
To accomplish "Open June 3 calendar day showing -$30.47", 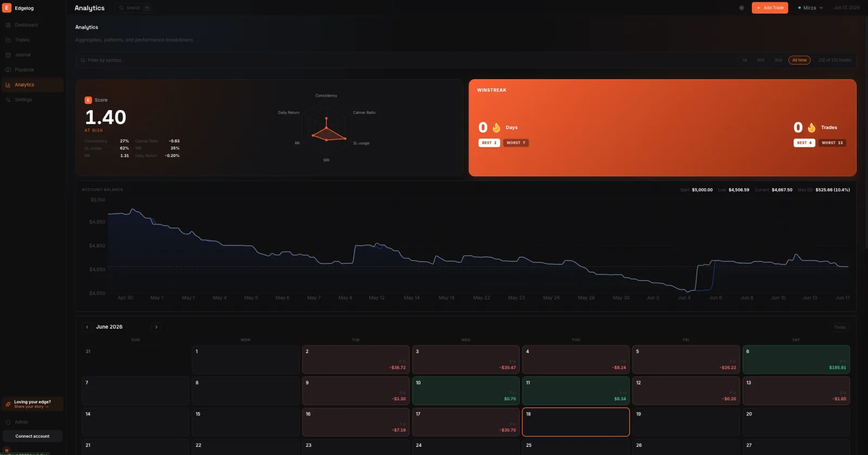I will 466,360.
